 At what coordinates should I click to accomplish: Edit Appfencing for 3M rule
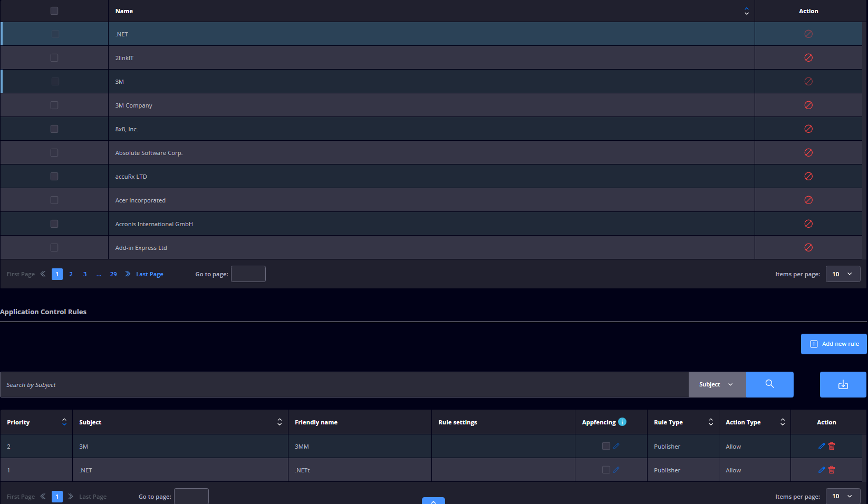(616, 446)
